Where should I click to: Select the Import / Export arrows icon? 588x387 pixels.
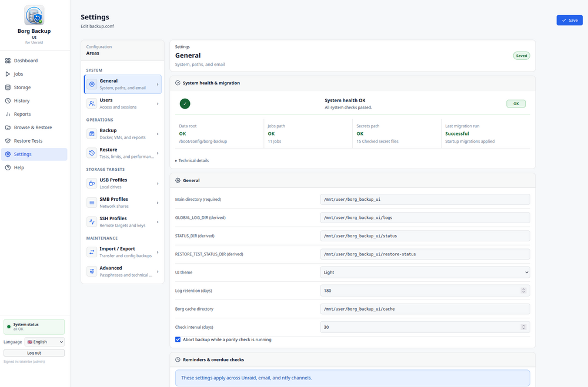tap(92, 252)
